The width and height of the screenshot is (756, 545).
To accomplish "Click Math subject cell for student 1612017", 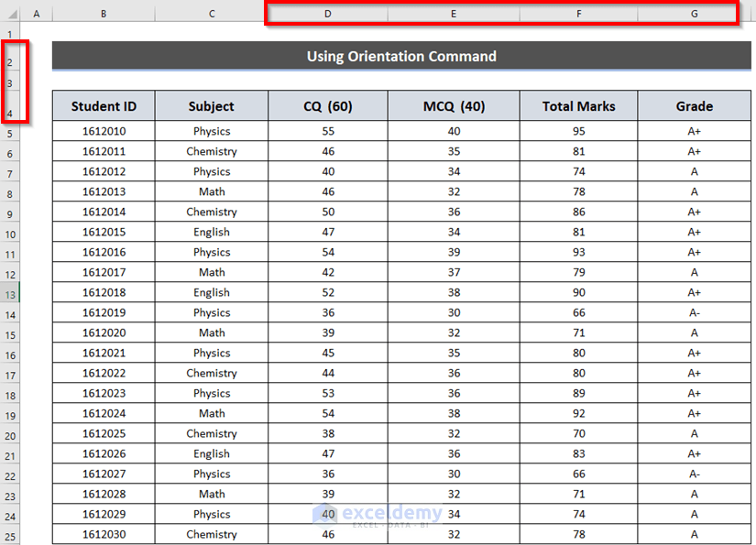I will (212, 272).
